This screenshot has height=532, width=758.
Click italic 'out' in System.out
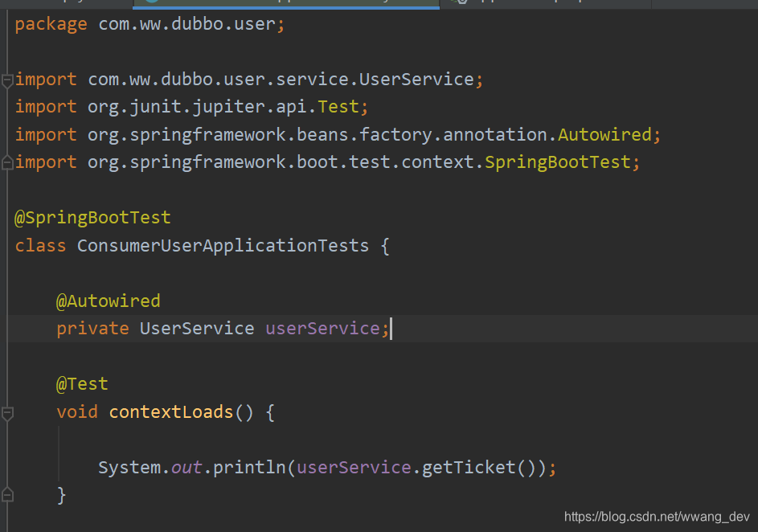pos(186,468)
